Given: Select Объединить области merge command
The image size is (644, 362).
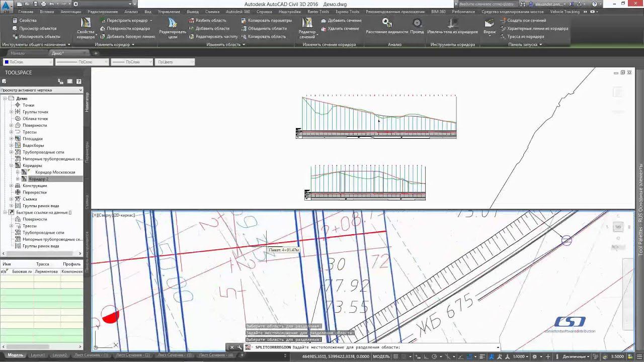Looking at the screenshot, I should 264,29.
